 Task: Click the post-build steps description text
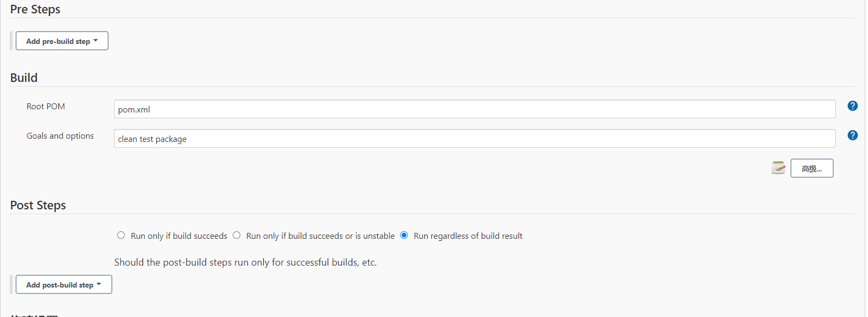[246, 262]
